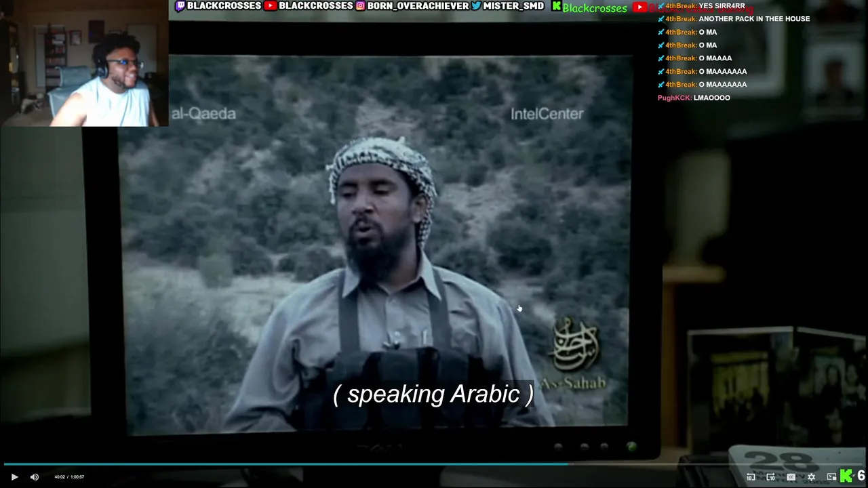The width and height of the screenshot is (868, 488).
Task: Skip forward 10 seconds
Action: pos(770,477)
